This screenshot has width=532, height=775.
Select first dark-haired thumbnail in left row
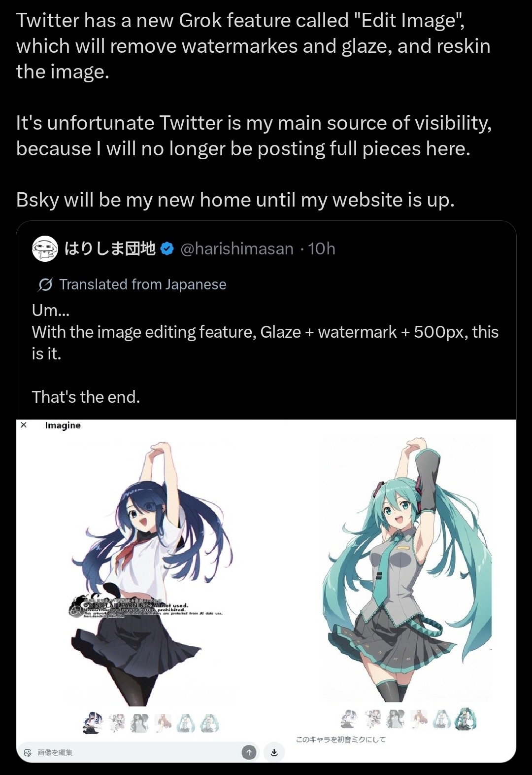[93, 723]
